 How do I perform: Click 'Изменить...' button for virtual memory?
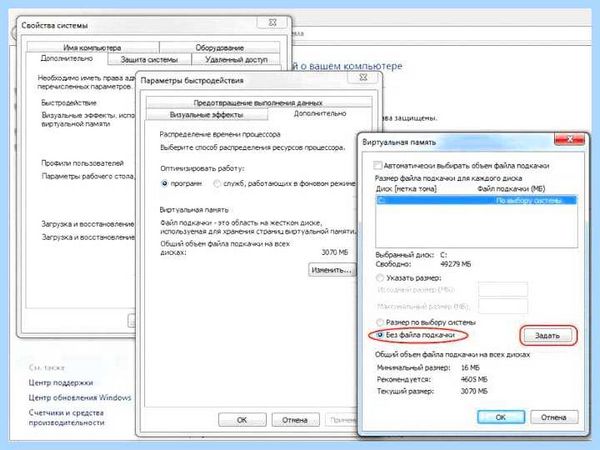[x=331, y=270]
